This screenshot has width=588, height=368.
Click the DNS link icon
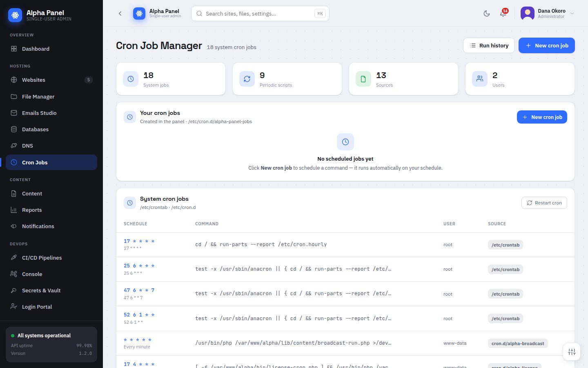tap(14, 146)
